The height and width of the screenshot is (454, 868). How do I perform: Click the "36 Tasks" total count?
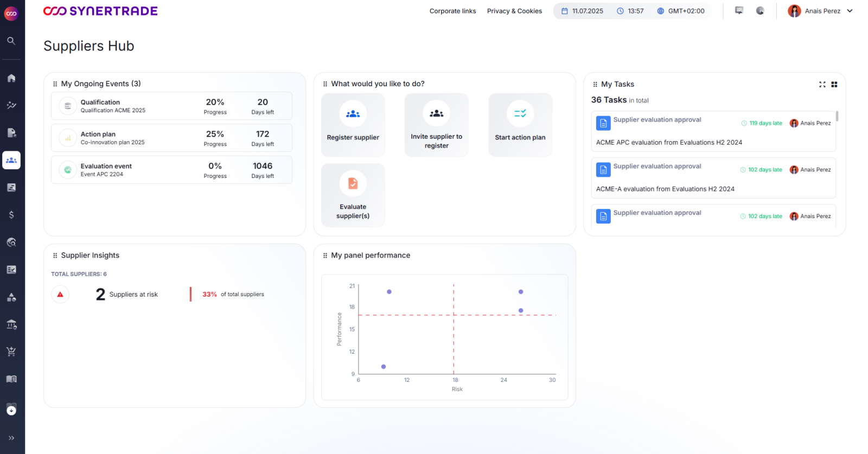[609, 100]
